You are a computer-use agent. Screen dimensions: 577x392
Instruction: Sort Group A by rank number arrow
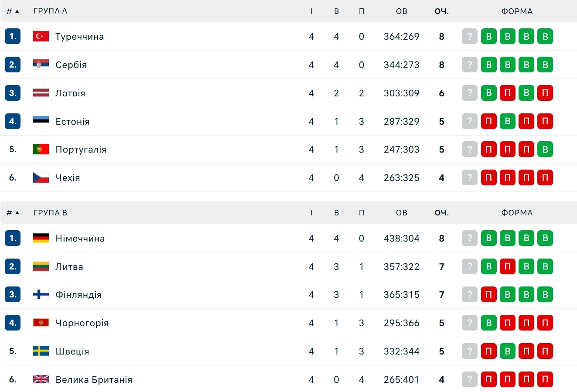[13, 11]
